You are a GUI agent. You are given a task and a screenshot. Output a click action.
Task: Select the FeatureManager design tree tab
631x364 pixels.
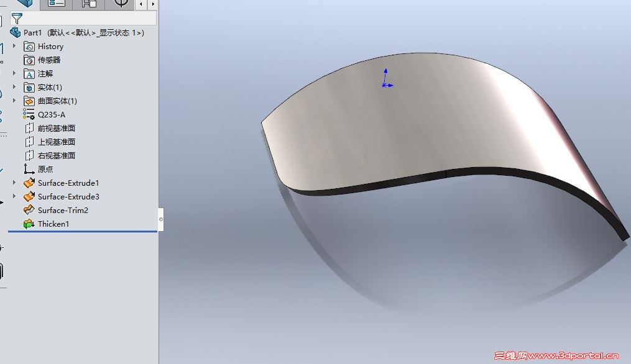click(25, 4)
